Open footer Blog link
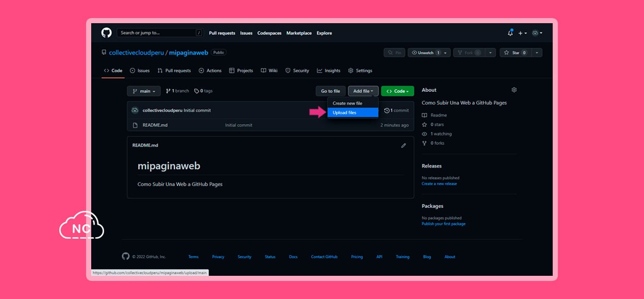The width and height of the screenshot is (644, 299). pyautogui.click(x=427, y=257)
